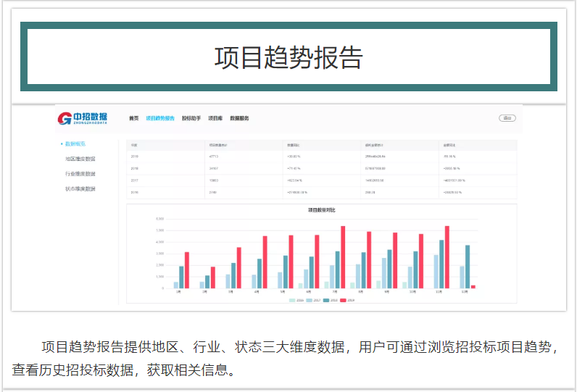Toggle the 2017 series legend swatch
The image size is (577, 392).
tap(310, 299)
